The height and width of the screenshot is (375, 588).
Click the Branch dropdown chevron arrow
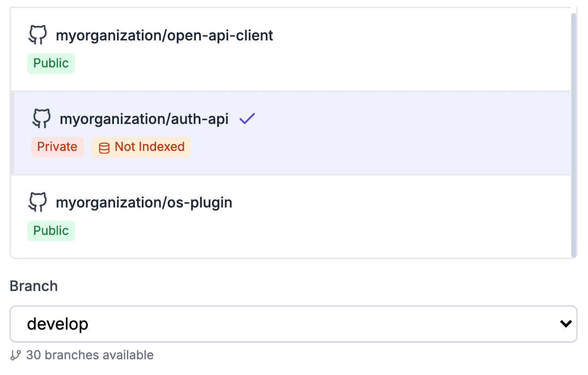[566, 324]
